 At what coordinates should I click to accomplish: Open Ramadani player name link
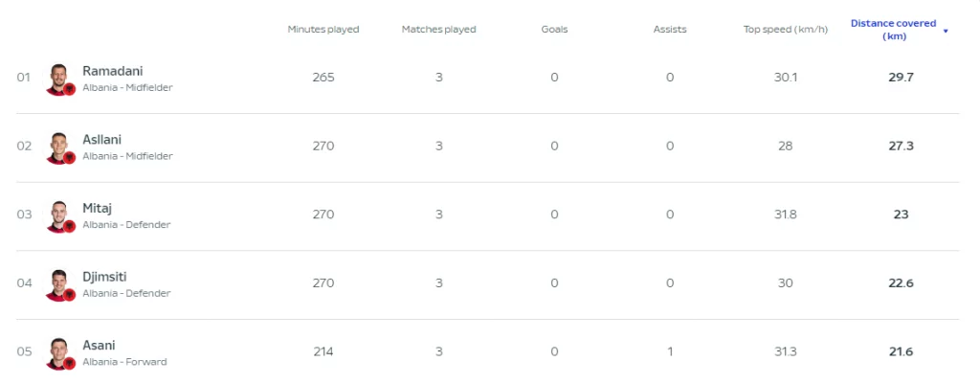(x=113, y=71)
